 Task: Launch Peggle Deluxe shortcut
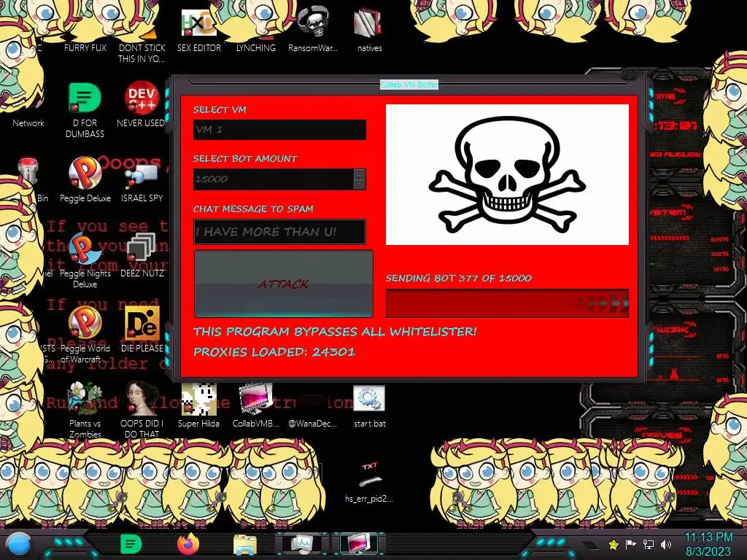tap(85, 174)
